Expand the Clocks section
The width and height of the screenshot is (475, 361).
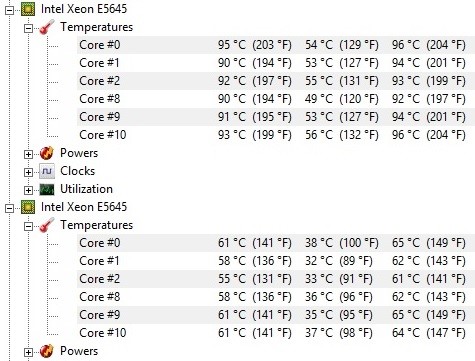29,172
